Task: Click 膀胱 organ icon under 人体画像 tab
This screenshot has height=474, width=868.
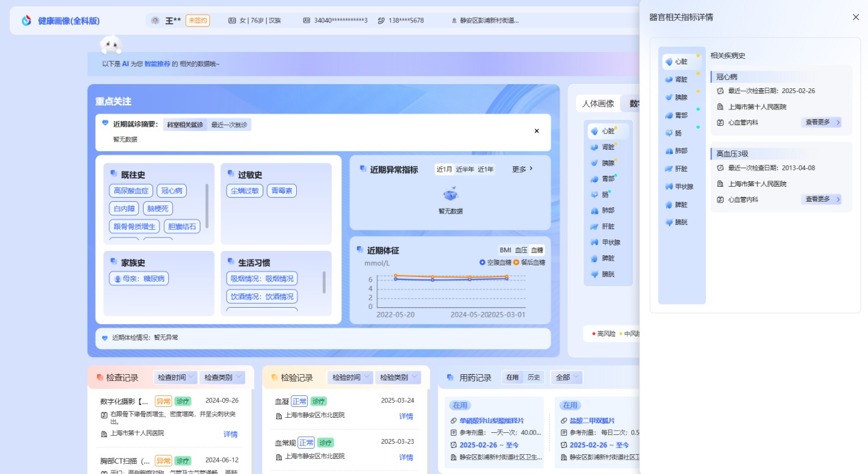Action: click(x=595, y=274)
